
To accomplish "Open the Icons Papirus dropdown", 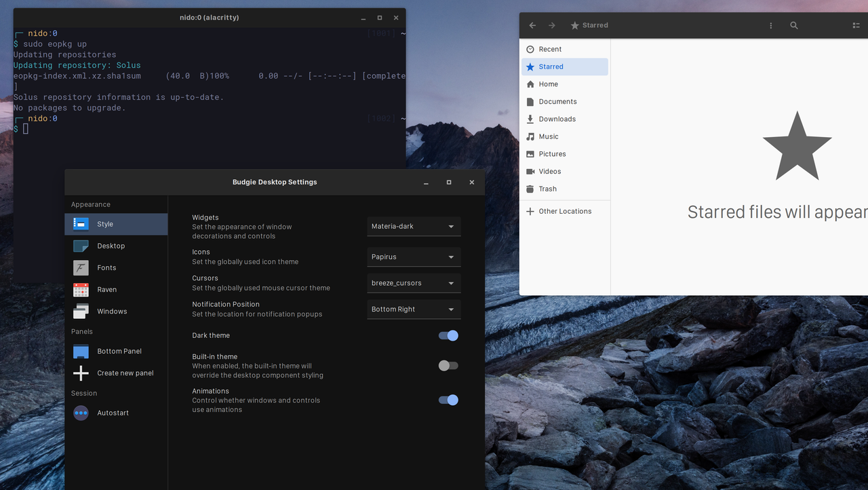I will [414, 257].
